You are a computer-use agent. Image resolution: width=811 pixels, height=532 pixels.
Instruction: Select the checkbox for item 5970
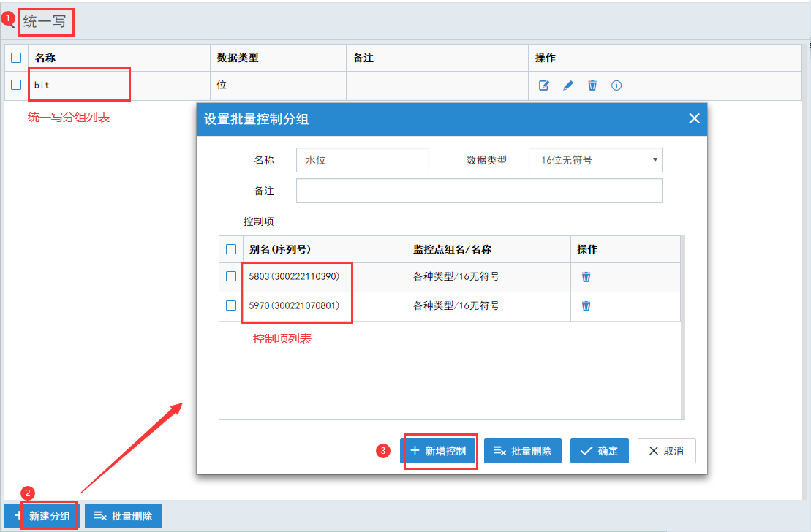[x=231, y=305]
